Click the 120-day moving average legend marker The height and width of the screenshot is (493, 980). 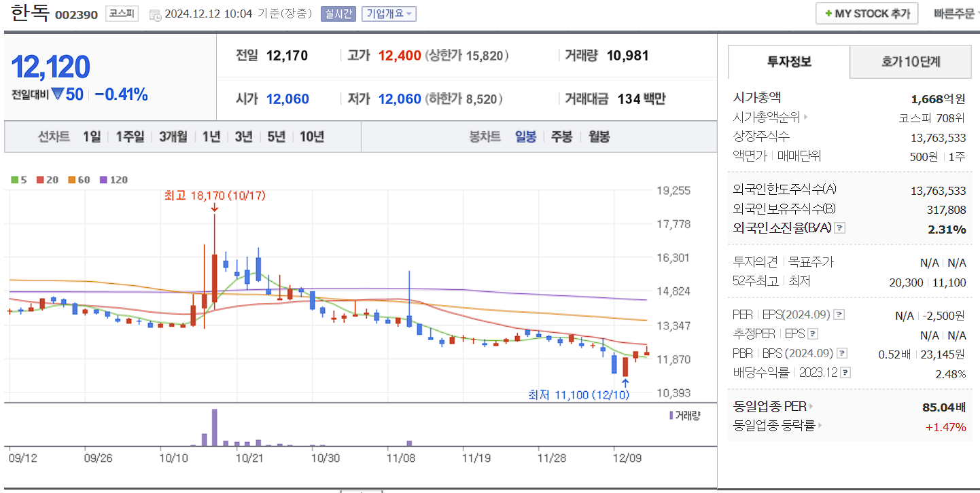103,180
